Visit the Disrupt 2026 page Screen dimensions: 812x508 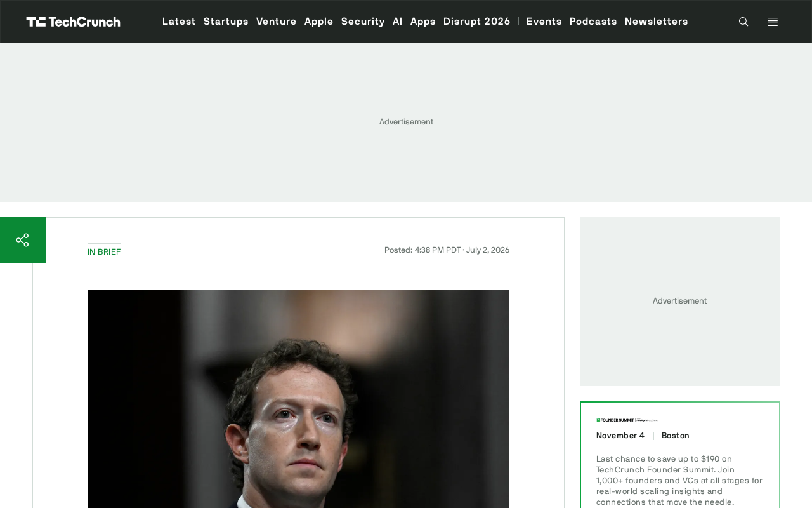point(477,22)
